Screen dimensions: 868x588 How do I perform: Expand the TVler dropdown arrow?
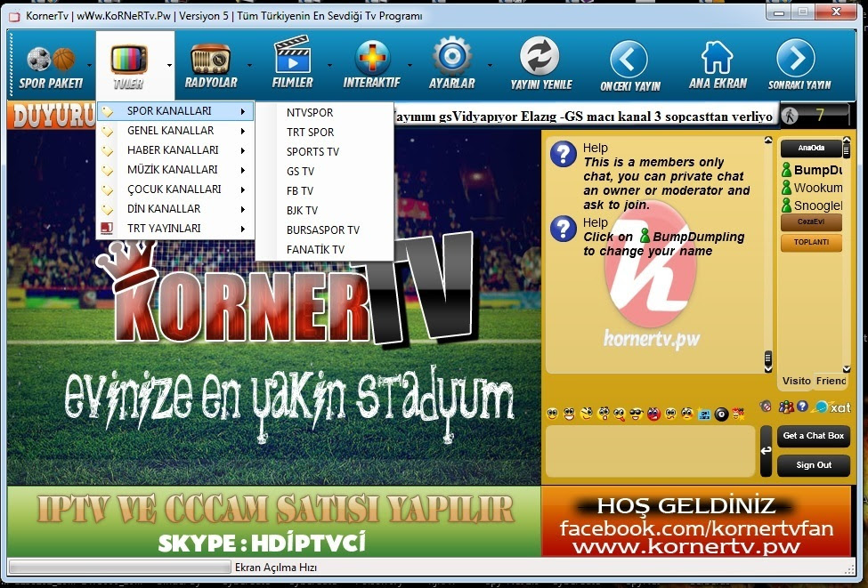pyautogui.click(x=169, y=65)
